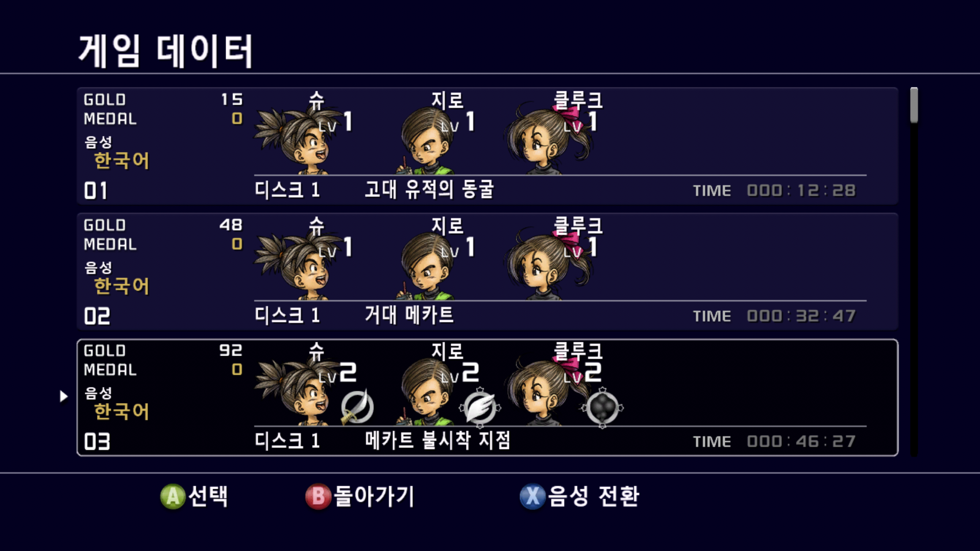This screenshot has height=551, width=980.
Task: Click the wing skill icon beside 지로 in slot 03
Action: coord(480,407)
